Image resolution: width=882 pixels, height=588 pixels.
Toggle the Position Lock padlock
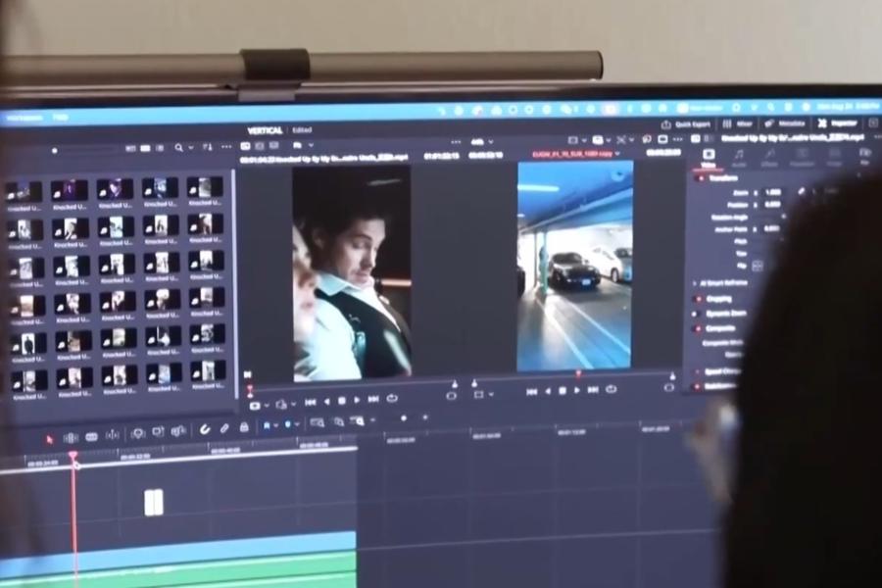pyautogui.click(x=244, y=427)
